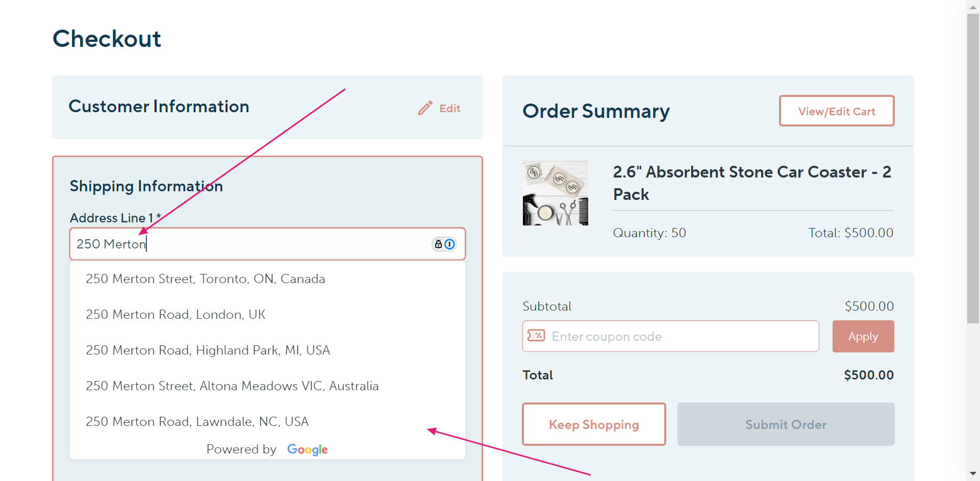
Task: Open View/Edit Cart
Action: [837, 111]
